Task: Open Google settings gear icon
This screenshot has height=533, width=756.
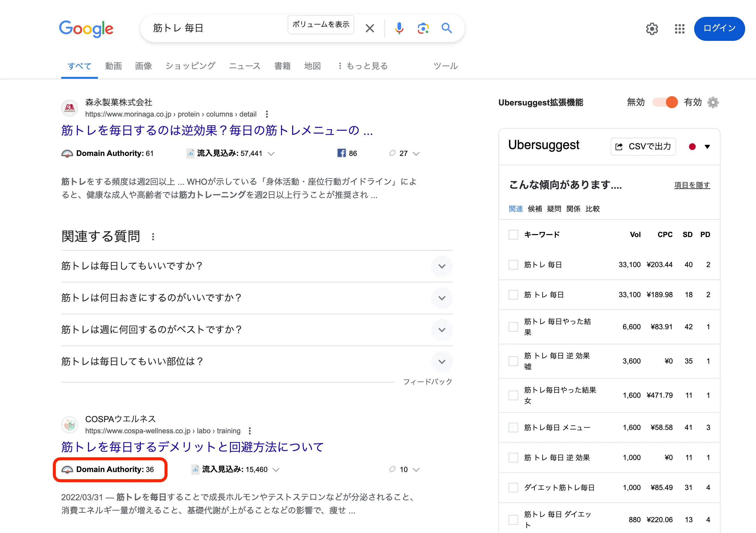Action: click(x=652, y=29)
